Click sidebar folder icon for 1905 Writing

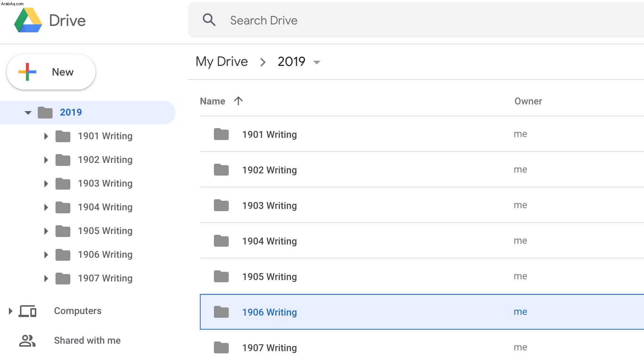click(63, 231)
